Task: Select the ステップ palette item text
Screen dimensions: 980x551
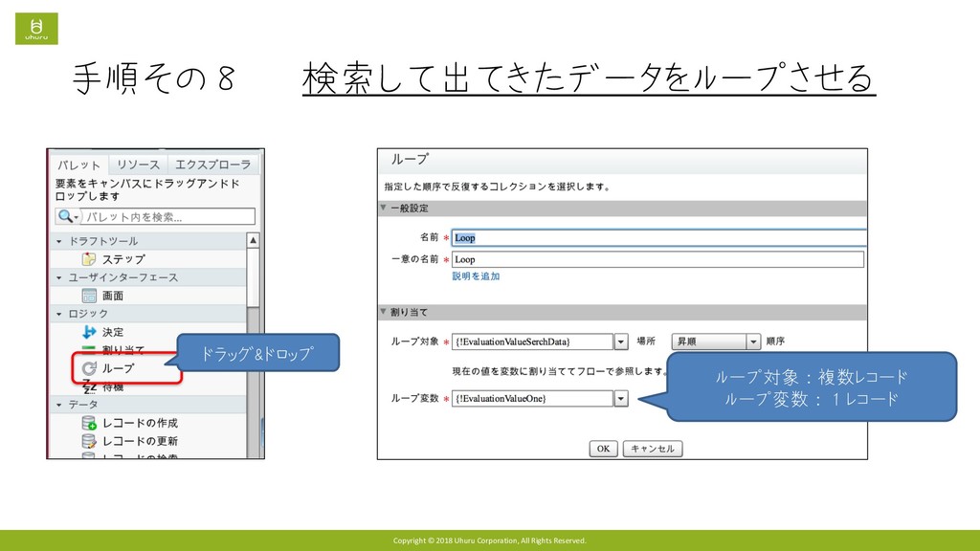Action: point(123,259)
